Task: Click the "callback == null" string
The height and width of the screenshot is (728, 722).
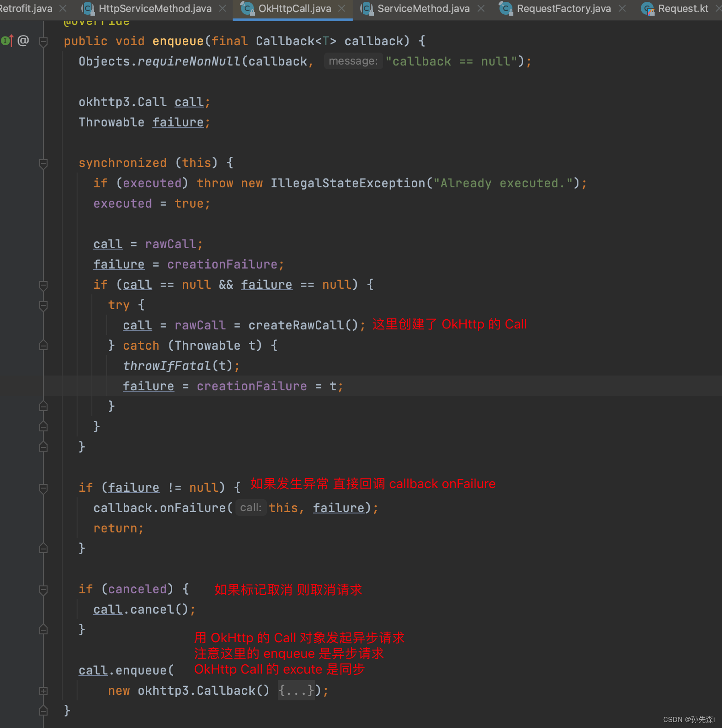Action: tap(451, 61)
